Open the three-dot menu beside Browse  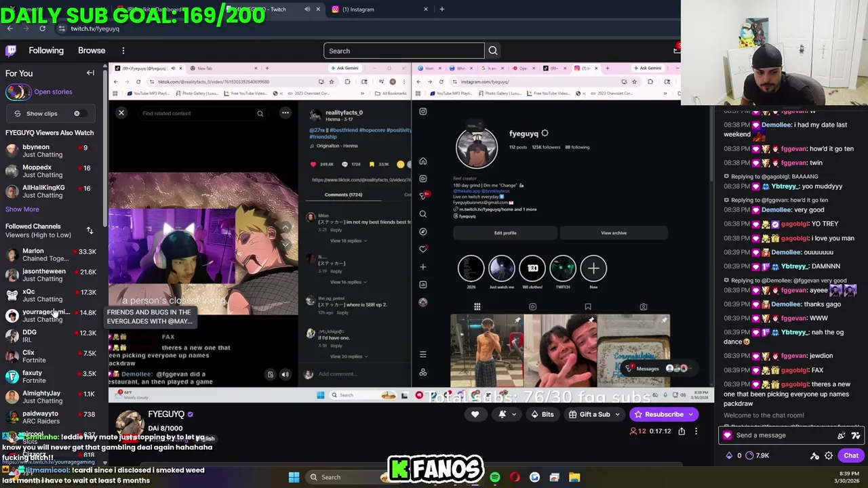click(x=123, y=51)
